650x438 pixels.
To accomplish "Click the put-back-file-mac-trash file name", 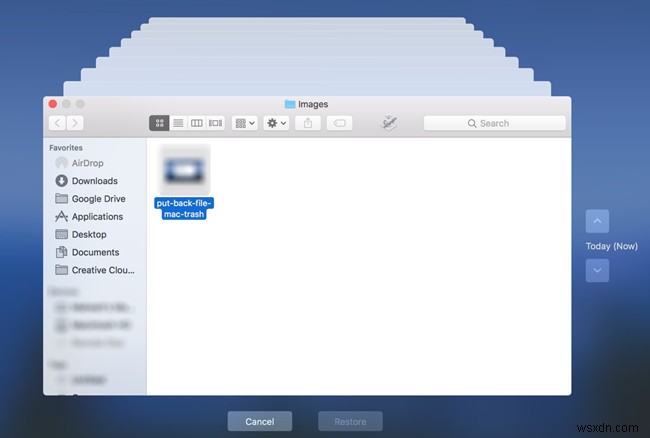I will tap(184, 208).
